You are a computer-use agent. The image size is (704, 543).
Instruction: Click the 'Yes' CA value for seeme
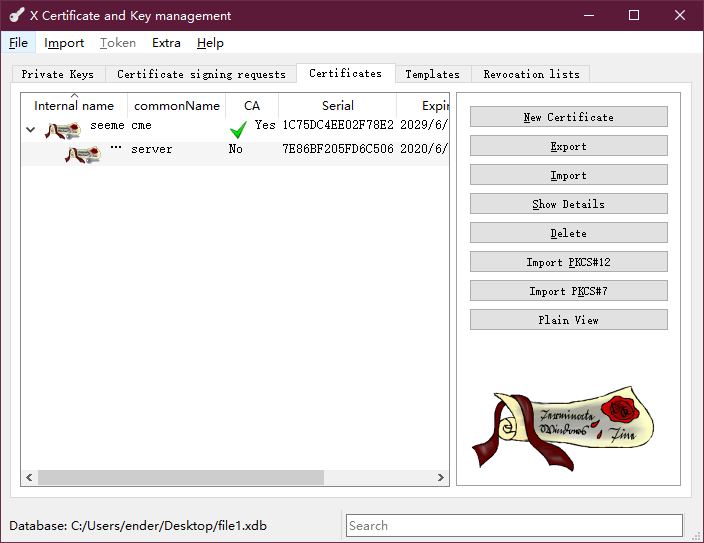(265, 125)
